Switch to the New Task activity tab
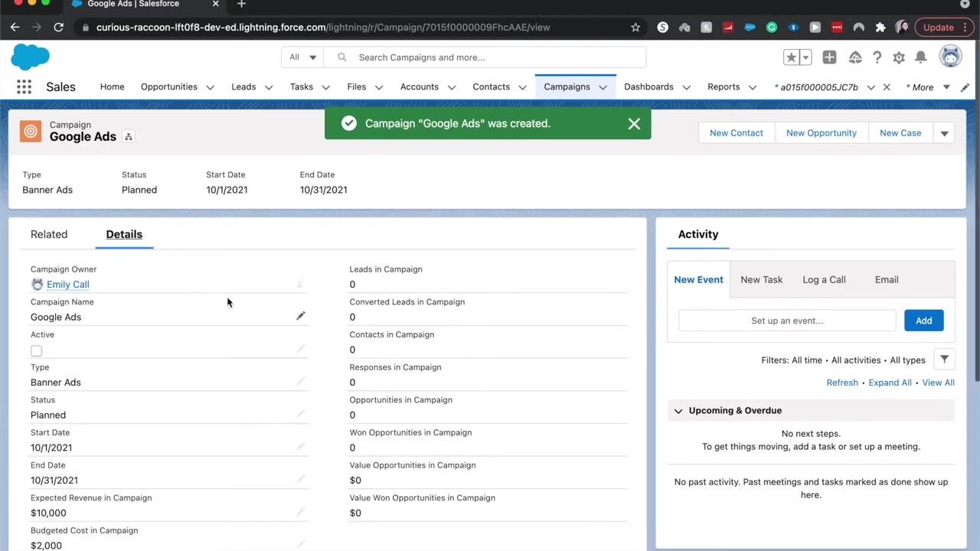Screen dimensions: 980x551 pyautogui.click(x=762, y=279)
